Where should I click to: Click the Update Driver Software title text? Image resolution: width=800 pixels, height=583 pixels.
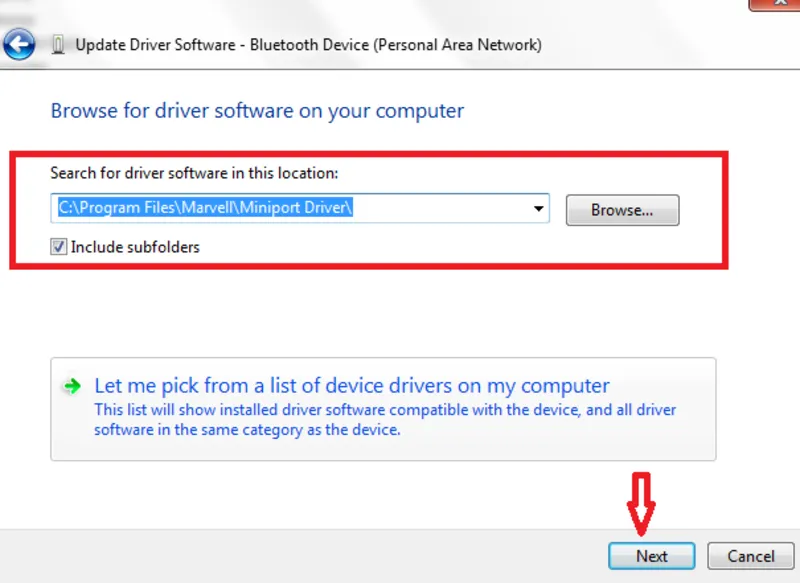click(x=308, y=45)
